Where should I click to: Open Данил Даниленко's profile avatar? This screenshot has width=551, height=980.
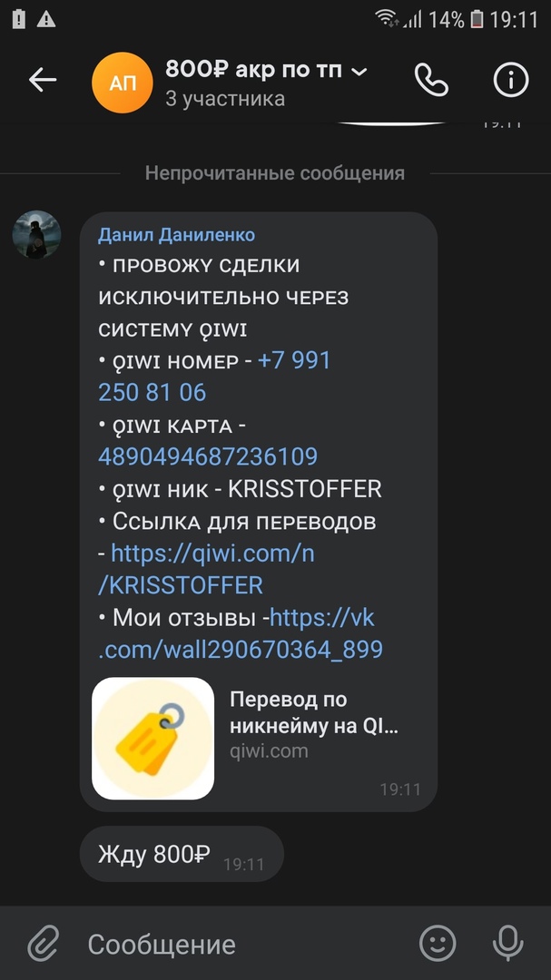point(37,235)
